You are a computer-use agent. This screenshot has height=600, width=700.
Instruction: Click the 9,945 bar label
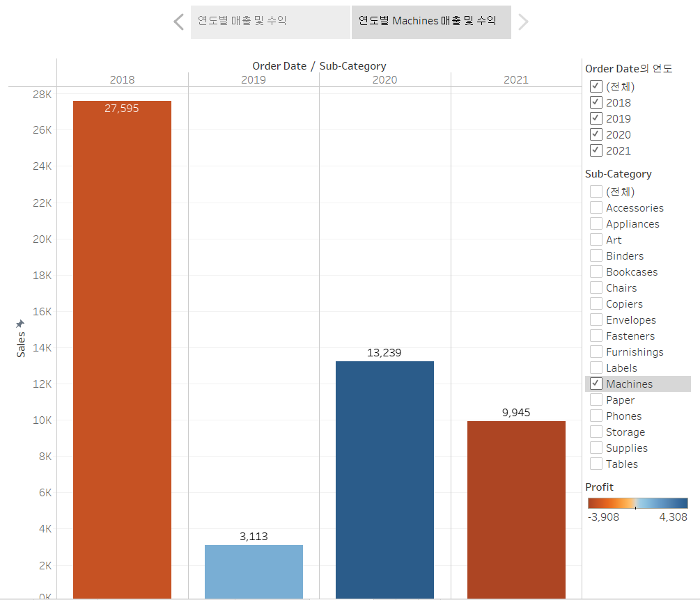516,413
